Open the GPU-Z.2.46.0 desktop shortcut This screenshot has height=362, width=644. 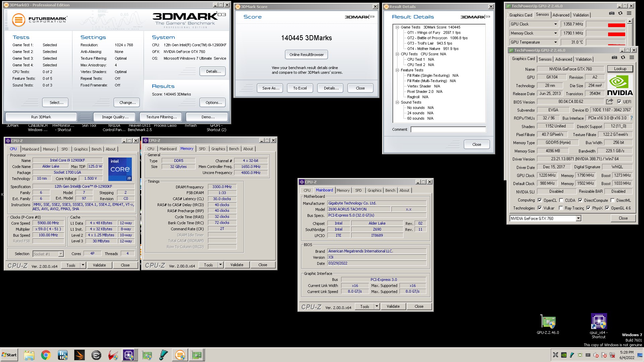click(548, 324)
